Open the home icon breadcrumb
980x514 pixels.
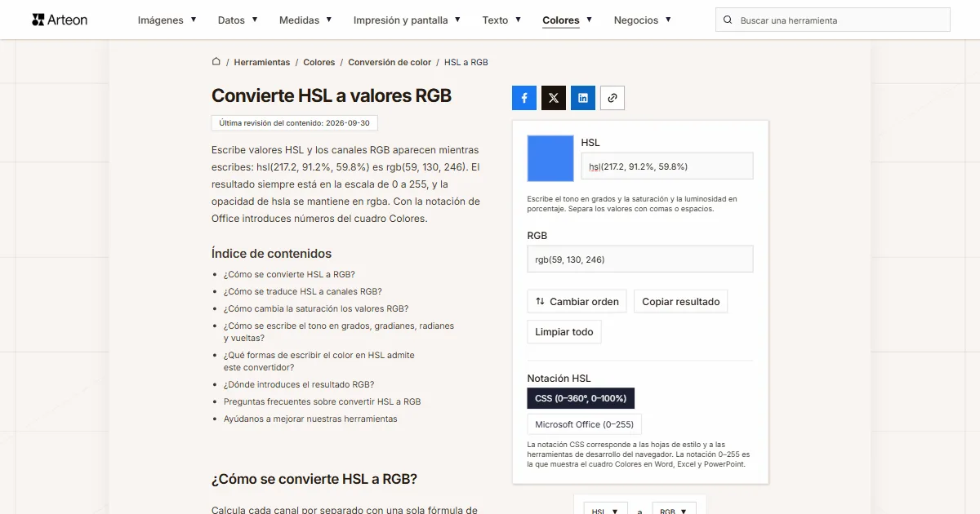pyautogui.click(x=216, y=61)
